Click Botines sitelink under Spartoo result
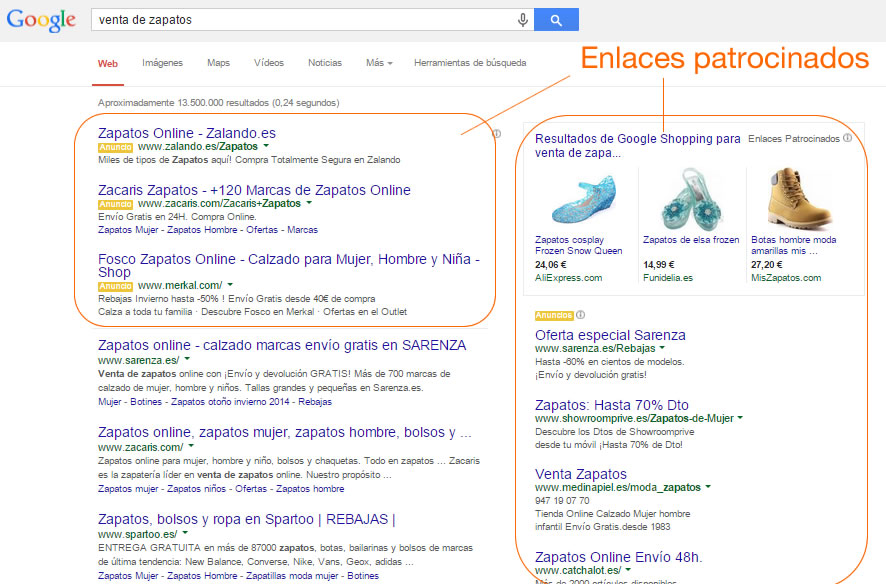The image size is (886, 584). tap(363, 576)
